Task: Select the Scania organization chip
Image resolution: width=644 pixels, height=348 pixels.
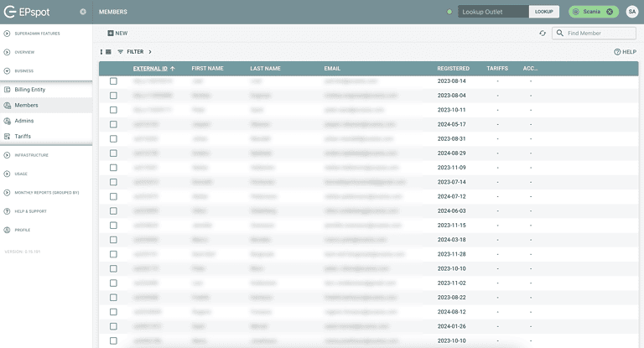Action: click(593, 12)
